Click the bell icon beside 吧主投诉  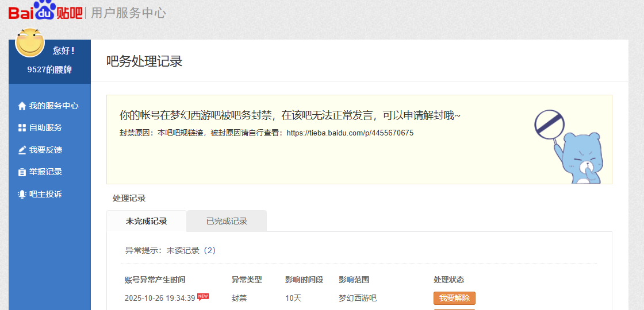[22, 195]
